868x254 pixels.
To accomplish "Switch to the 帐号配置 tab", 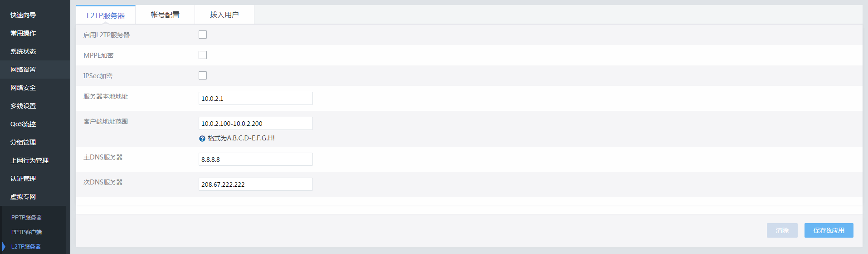I will pos(165,15).
